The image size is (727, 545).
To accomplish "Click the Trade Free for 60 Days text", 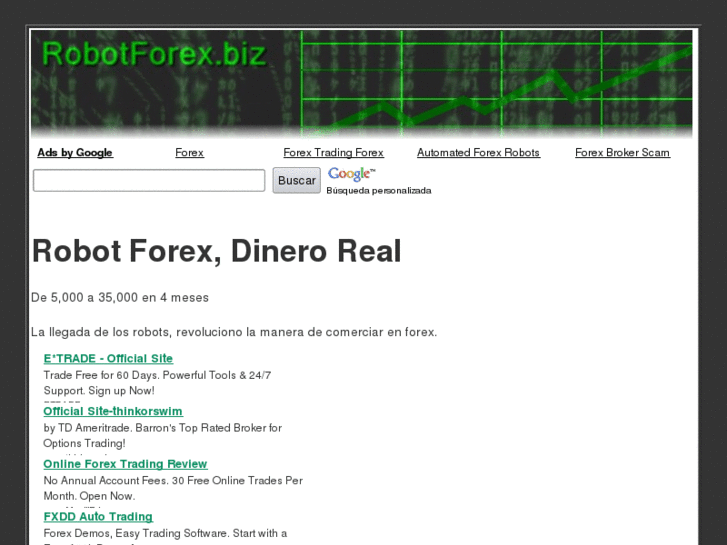I will [157, 383].
